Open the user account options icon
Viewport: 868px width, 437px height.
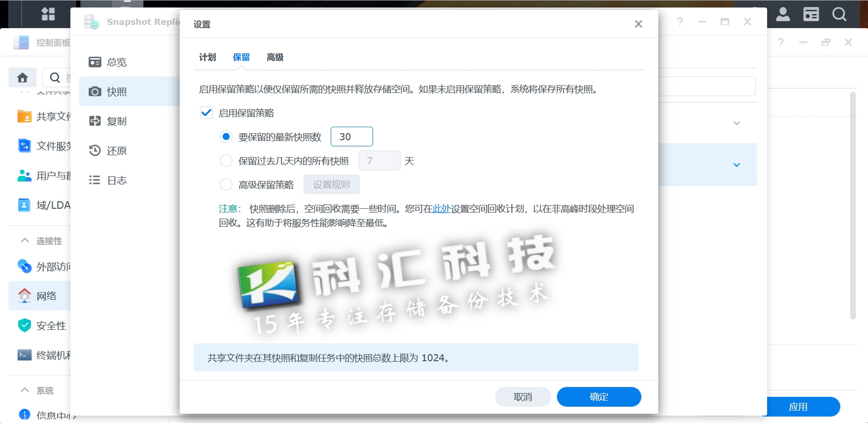click(783, 14)
